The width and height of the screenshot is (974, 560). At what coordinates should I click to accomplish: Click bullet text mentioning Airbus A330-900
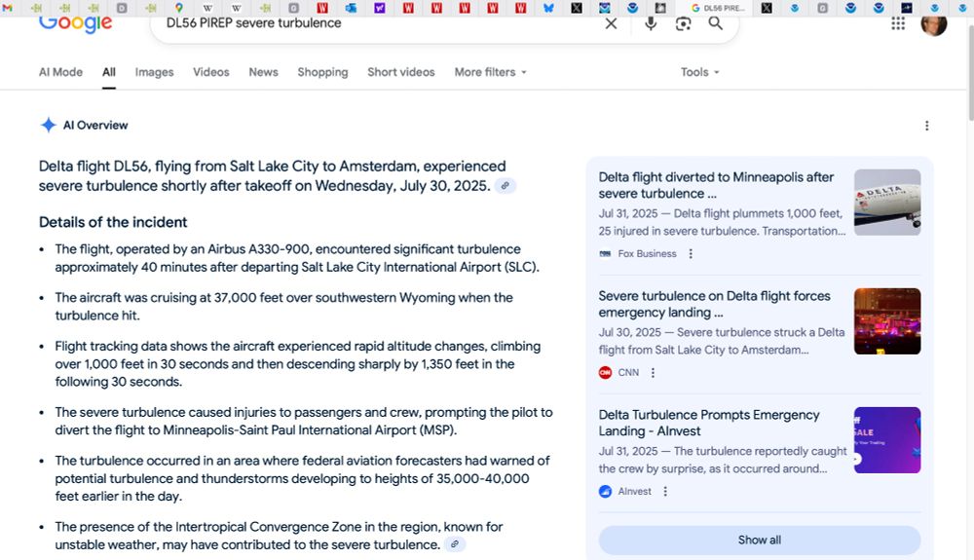297,258
